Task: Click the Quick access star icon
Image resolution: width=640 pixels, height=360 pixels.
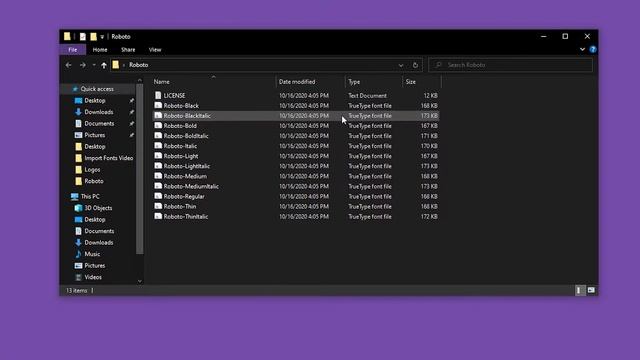Action: [75, 89]
